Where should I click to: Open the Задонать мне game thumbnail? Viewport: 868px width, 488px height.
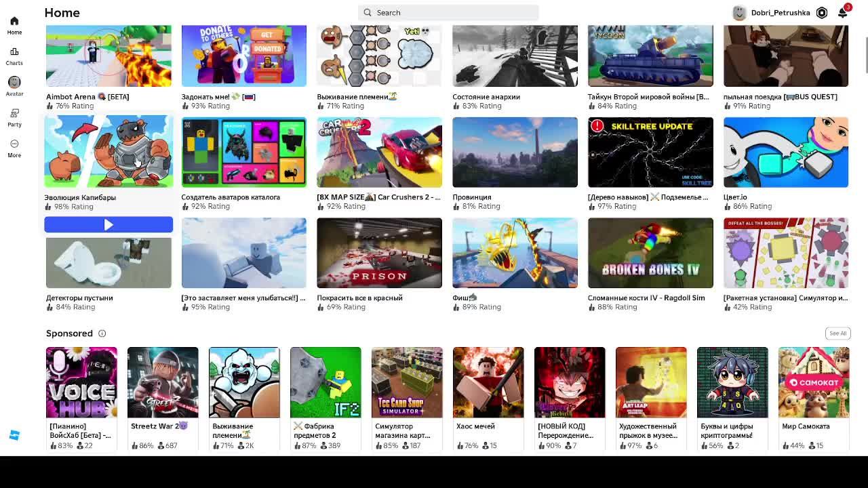pyautogui.click(x=244, y=56)
